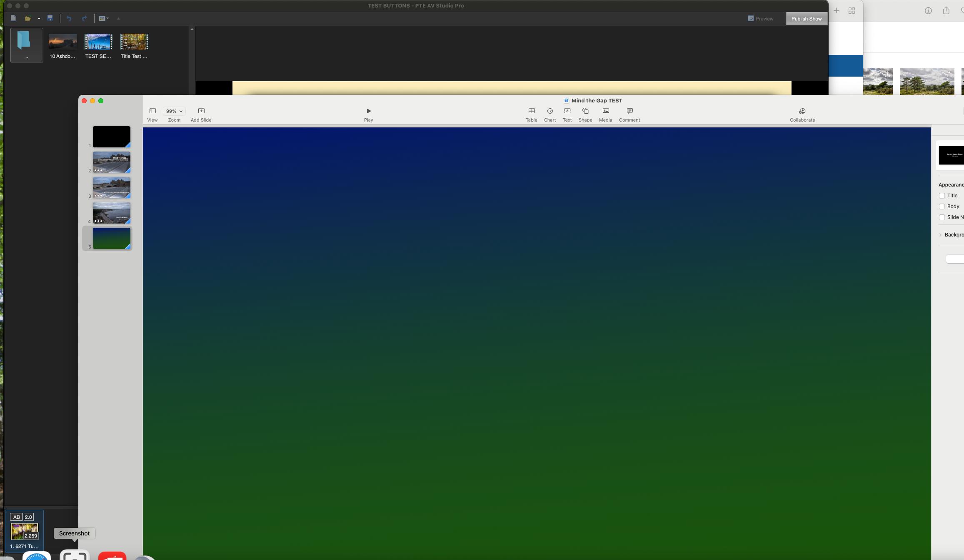Open the View options menu
Viewport: 964px width, 560px height.
[x=152, y=111]
